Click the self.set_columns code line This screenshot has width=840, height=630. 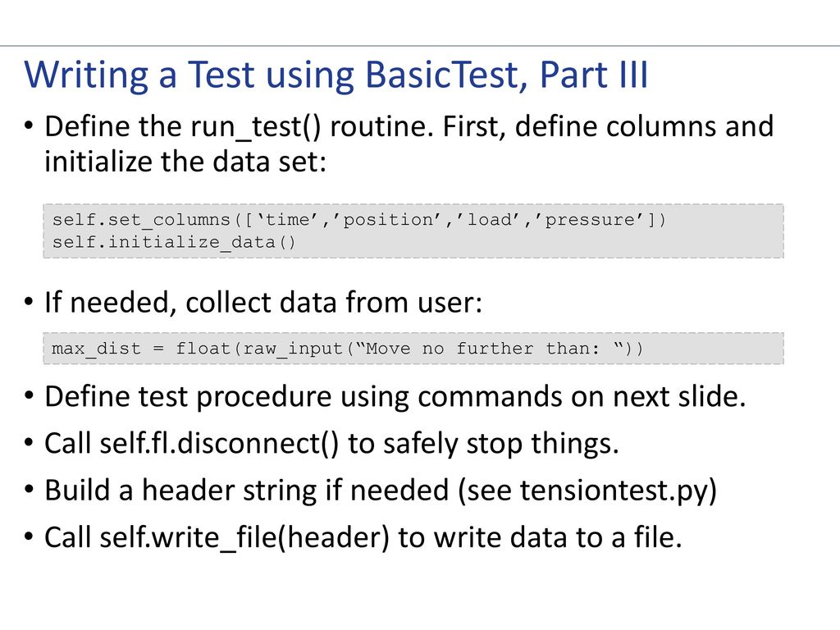click(359, 220)
